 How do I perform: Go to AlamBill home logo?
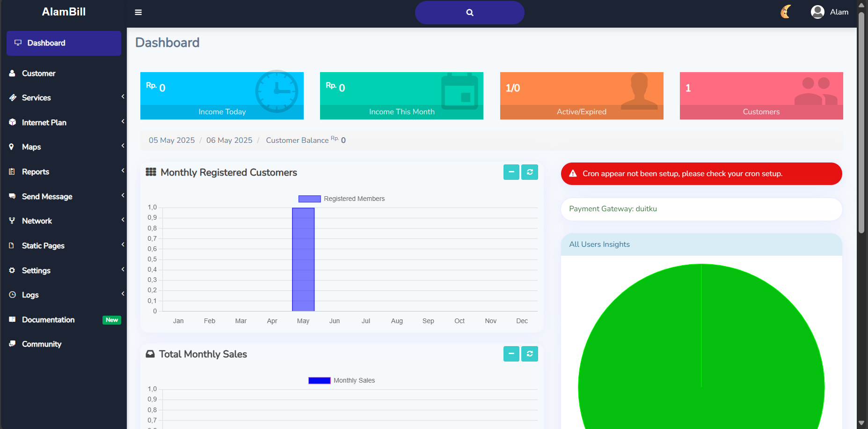(64, 12)
